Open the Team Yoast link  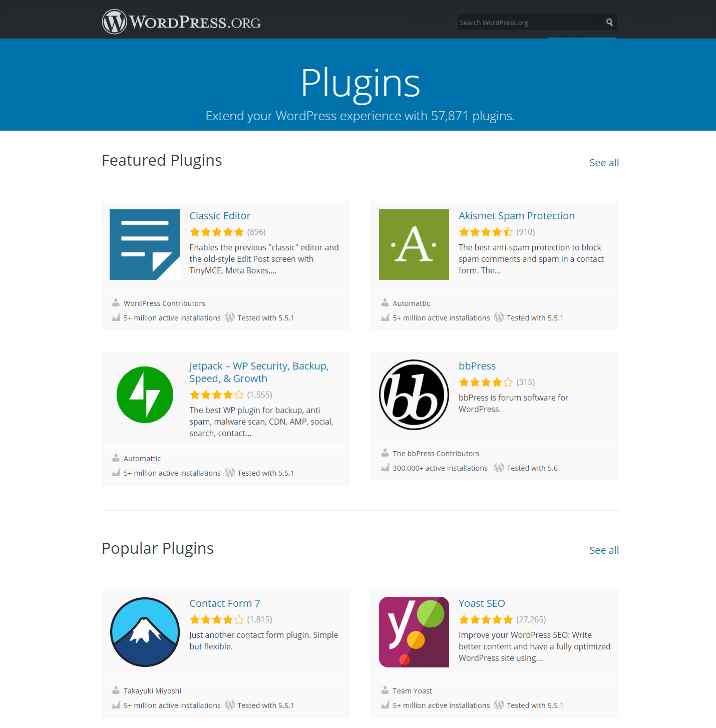coord(412,690)
